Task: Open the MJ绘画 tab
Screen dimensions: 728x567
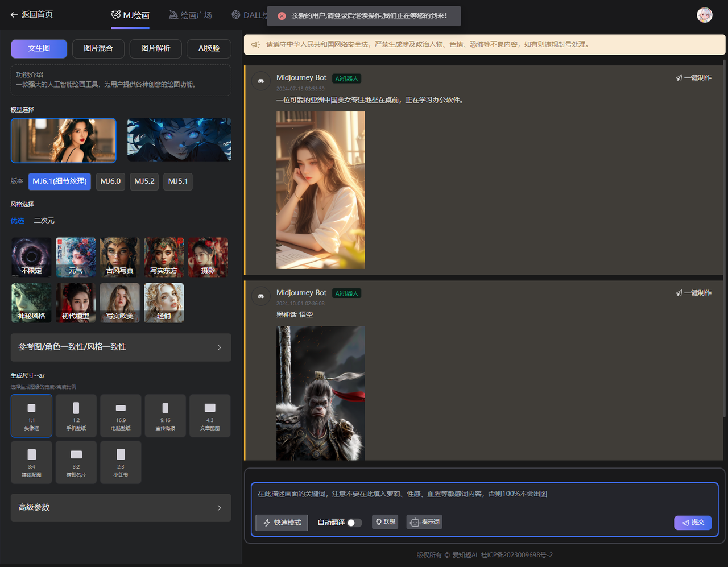Action: 130,15
